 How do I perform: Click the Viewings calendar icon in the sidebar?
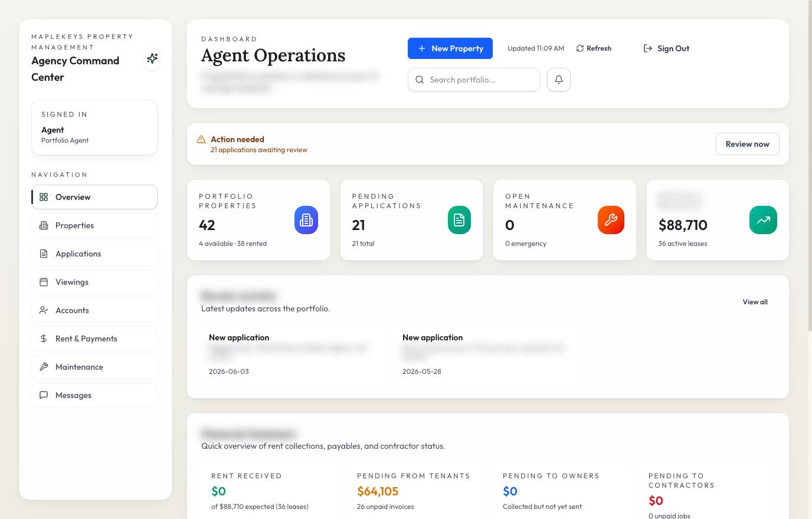44,282
